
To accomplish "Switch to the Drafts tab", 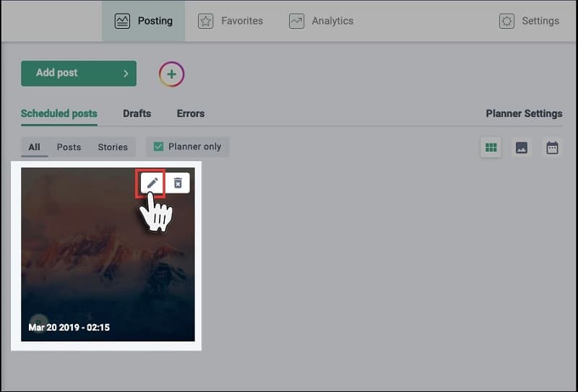I will point(137,113).
